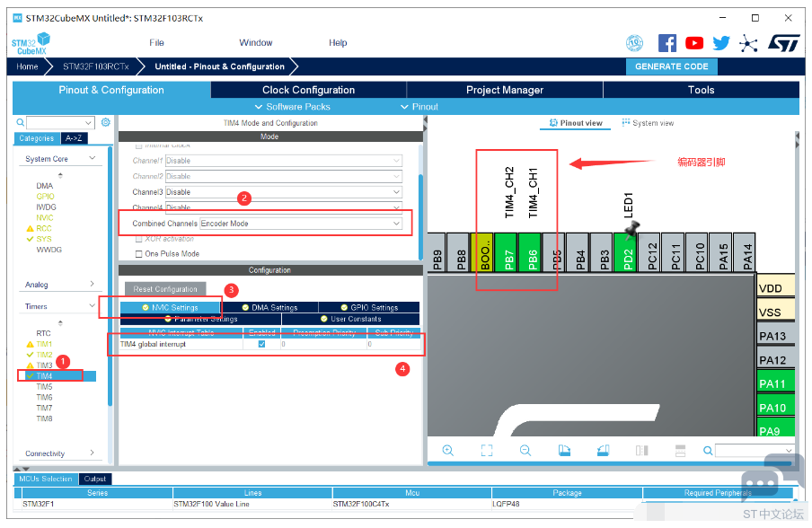Click the ST community network icon

tap(748, 43)
